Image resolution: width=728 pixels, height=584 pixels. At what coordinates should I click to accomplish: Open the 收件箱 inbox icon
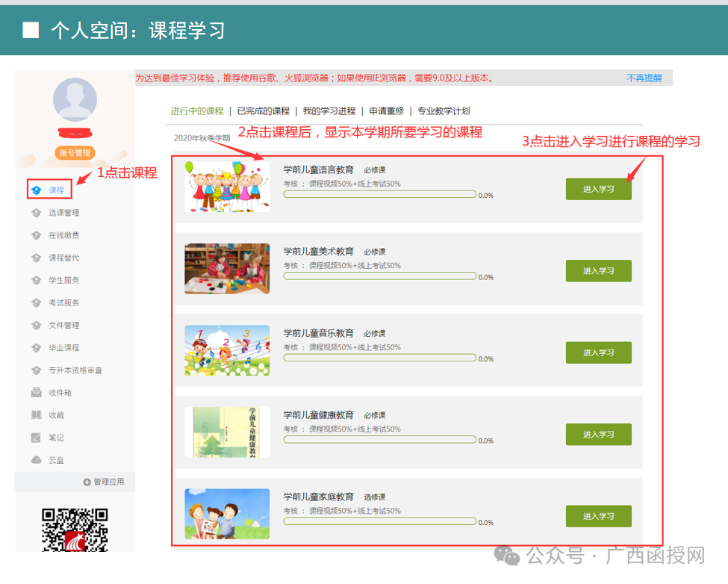37,393
